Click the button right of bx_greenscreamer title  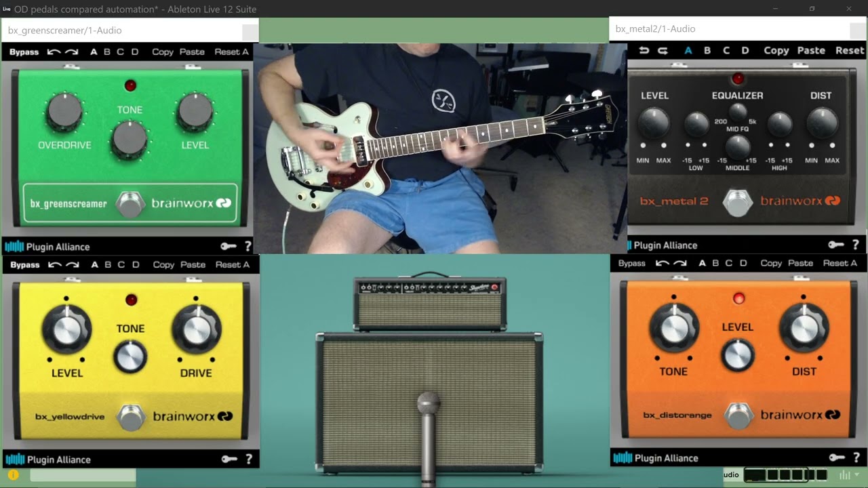[x=250, y=32]
